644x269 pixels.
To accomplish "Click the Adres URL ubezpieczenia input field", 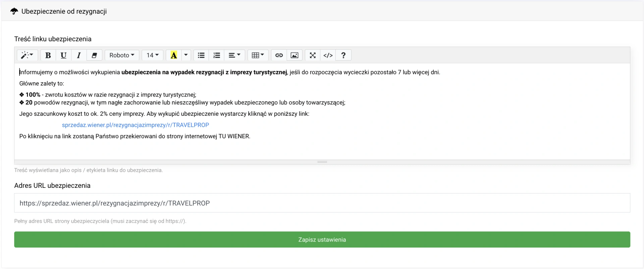I will (x=322, y=203).
